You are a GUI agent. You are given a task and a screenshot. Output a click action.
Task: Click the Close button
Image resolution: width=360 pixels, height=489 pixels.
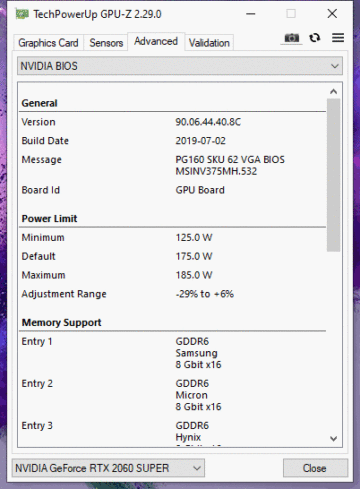tap(315, 468)
